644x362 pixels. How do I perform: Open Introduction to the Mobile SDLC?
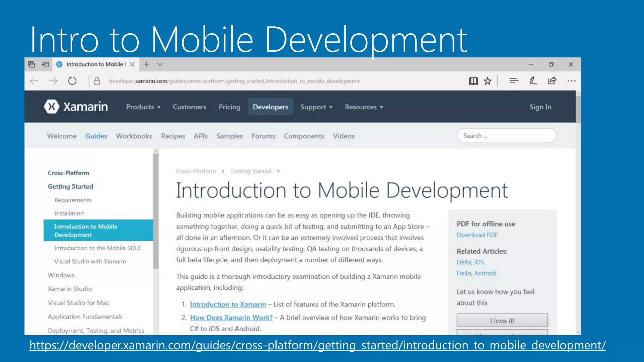(x=98, y=248)
